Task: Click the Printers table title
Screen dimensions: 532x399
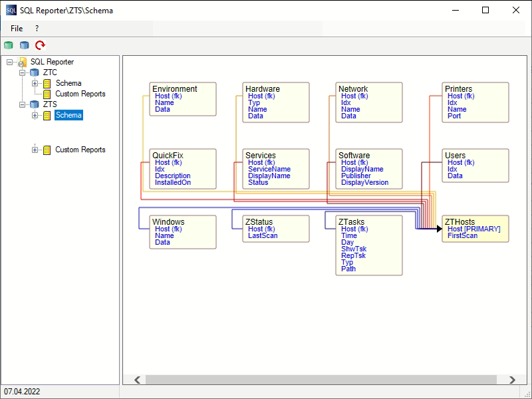Action: click(x=458, y=89)
